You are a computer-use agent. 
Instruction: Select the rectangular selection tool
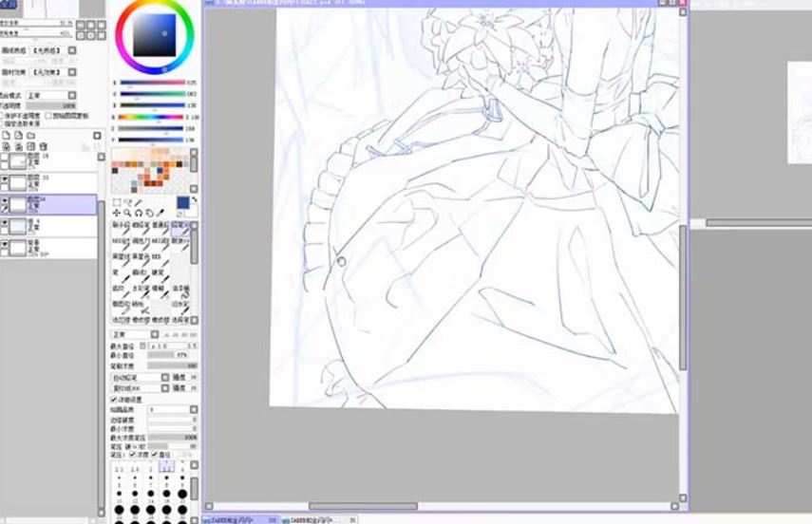click(x=117, y=202)
